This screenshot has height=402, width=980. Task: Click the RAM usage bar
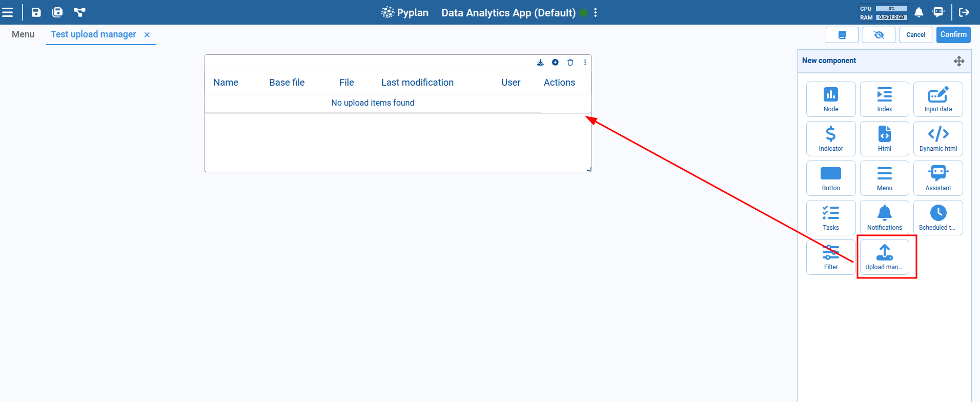[891, 17]
